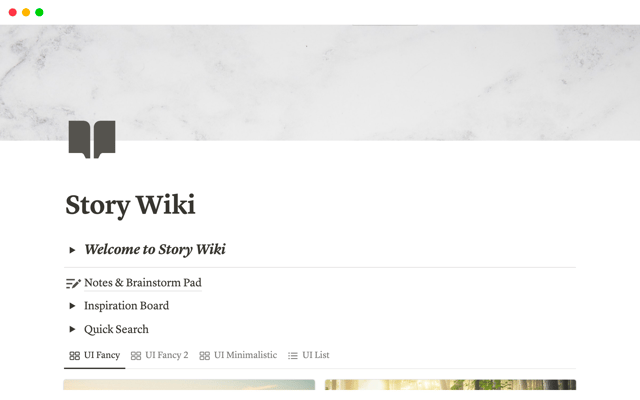Open the left gallery card thumbnail

[x=189, y=385]
